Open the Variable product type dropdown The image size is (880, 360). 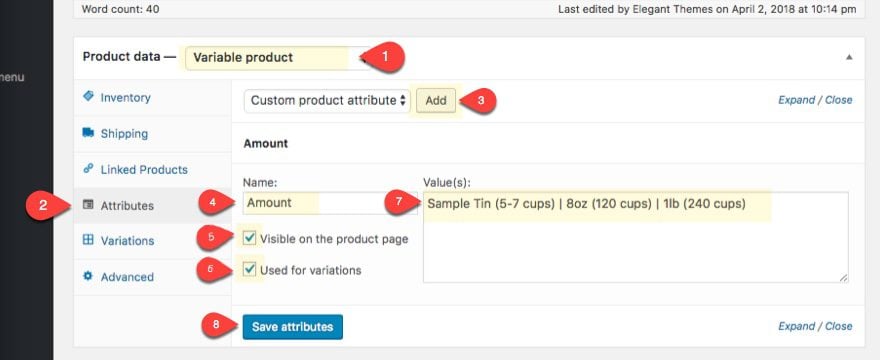[278, 58]
